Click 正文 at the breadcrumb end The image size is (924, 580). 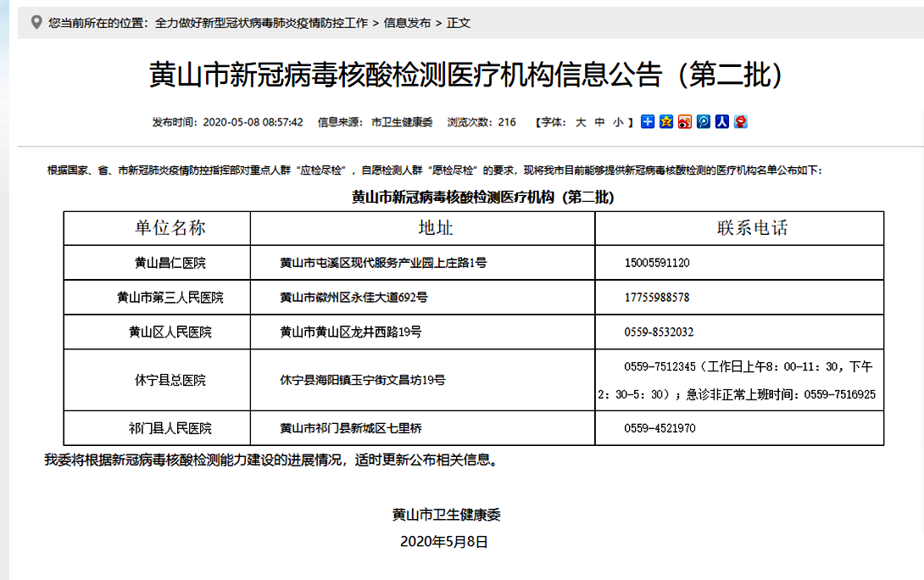(459, 23)
